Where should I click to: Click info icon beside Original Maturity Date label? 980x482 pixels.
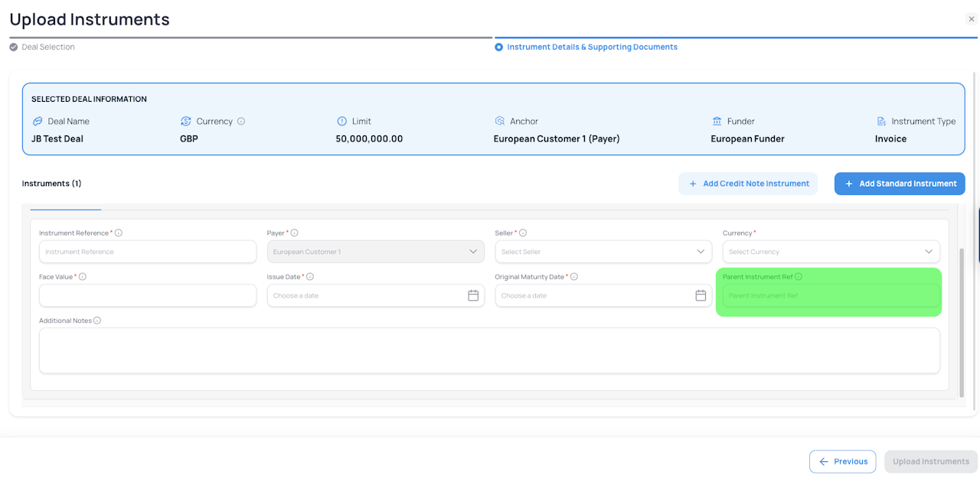(x=574, y=277)
